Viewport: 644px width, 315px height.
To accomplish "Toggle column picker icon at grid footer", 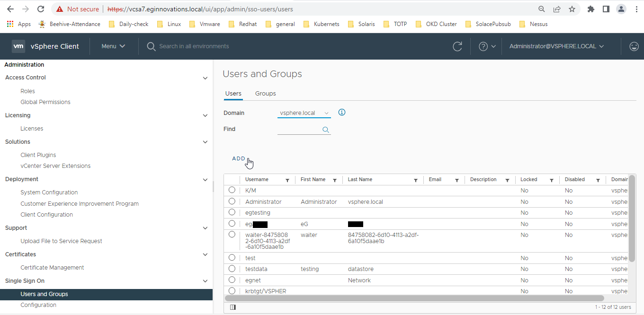I will coord(233,307).
